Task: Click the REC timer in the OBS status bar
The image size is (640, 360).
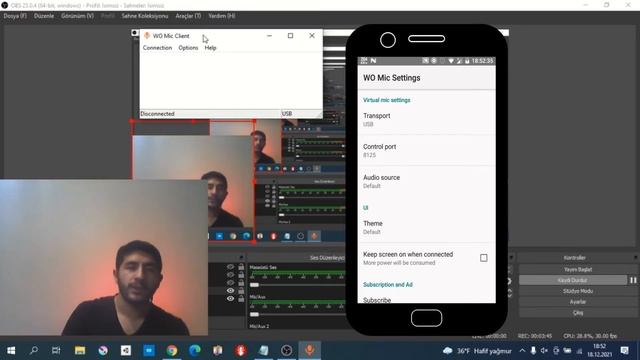Action: (x=535, y=336)
